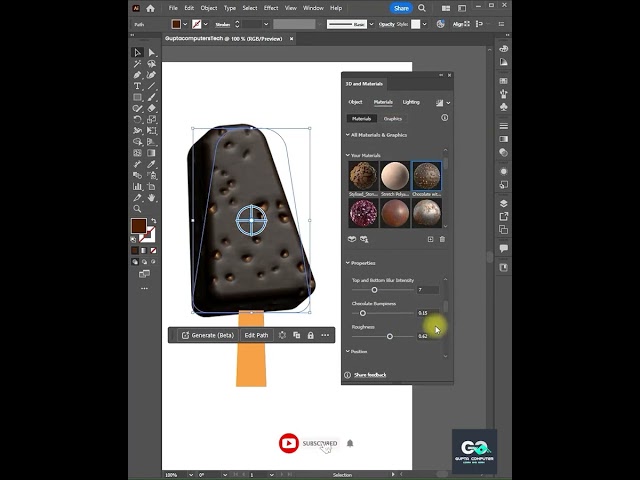Viewport: 640px width, 480px height.
Task: Click the Opacity label in control bar
Action: click(x=387, y=24)
